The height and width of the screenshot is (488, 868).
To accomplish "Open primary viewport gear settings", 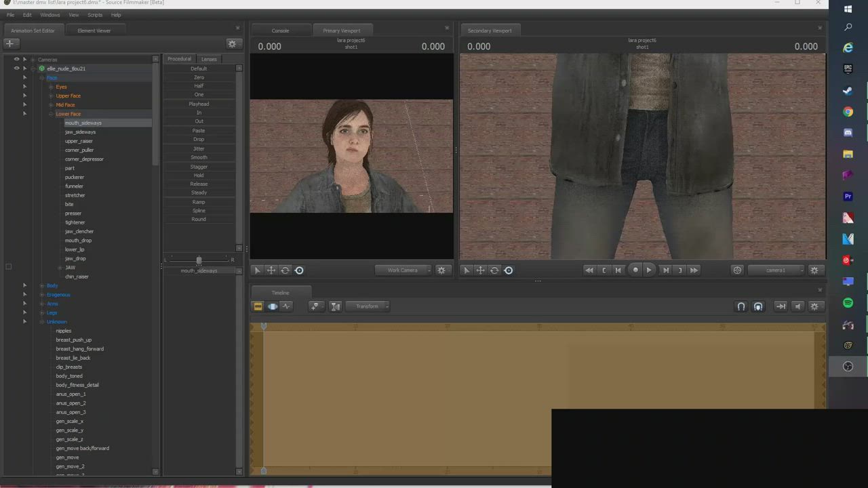I will (441, 270).
